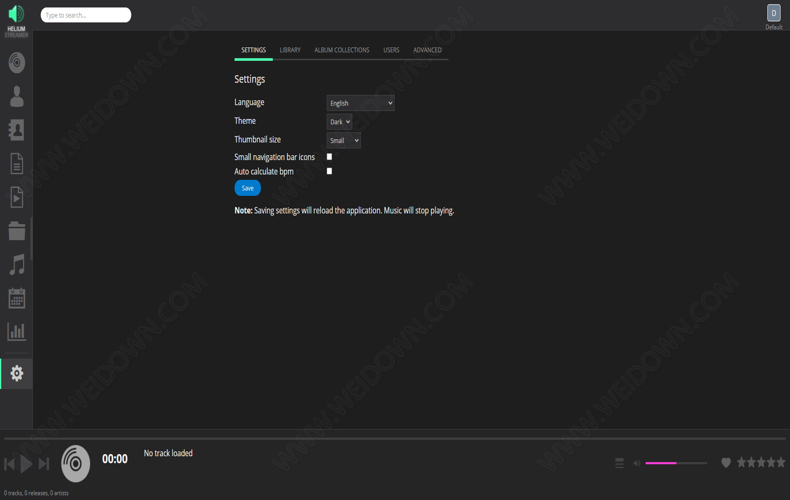Skip to next track
Image resolution: width=790 pixels, height=500 pixels.
[44, 464]
